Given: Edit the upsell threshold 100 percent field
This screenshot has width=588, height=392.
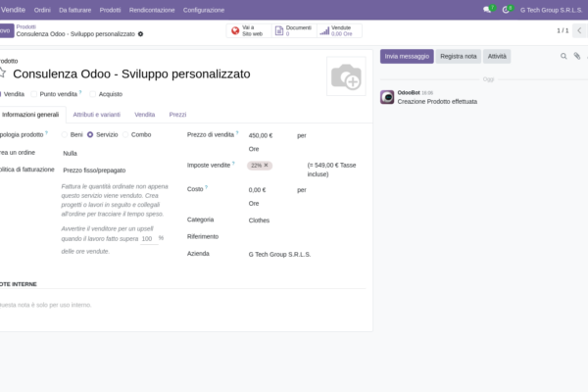Looking at the screenshot, I should pyautogui.click(x=149, y=238).
